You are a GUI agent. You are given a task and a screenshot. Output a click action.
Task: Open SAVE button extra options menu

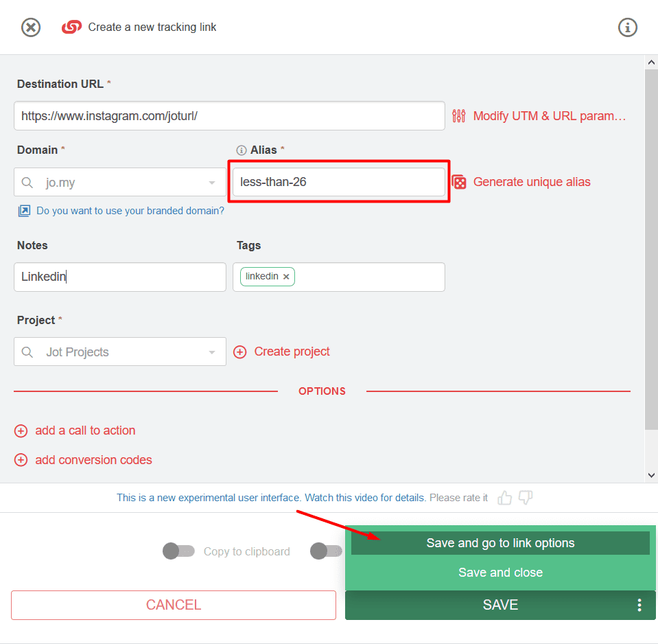(639, 605)
